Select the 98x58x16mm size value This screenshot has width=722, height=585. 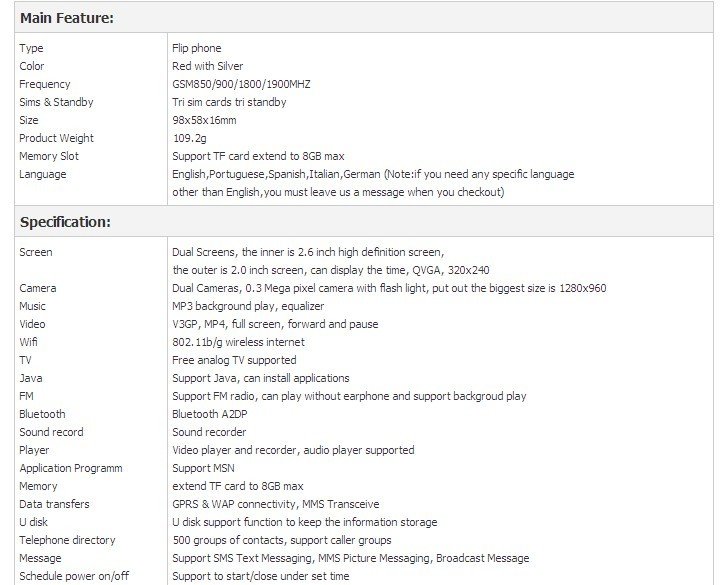(x=204, y=120)
